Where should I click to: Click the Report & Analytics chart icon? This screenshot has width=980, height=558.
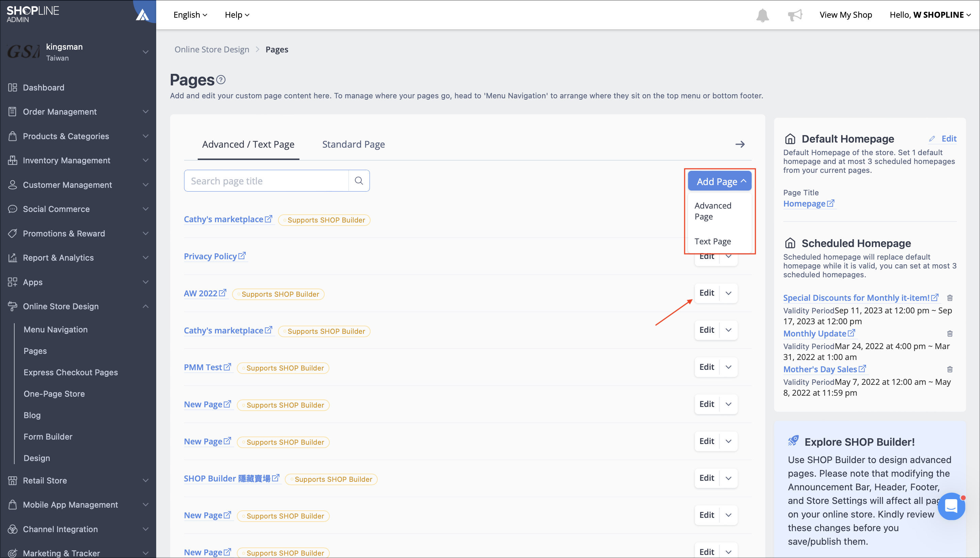coord(13,258)
